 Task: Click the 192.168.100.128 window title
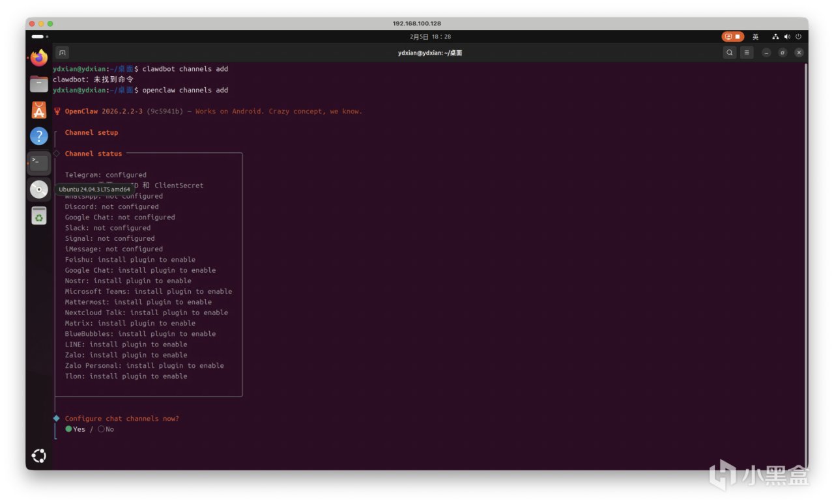417,23
